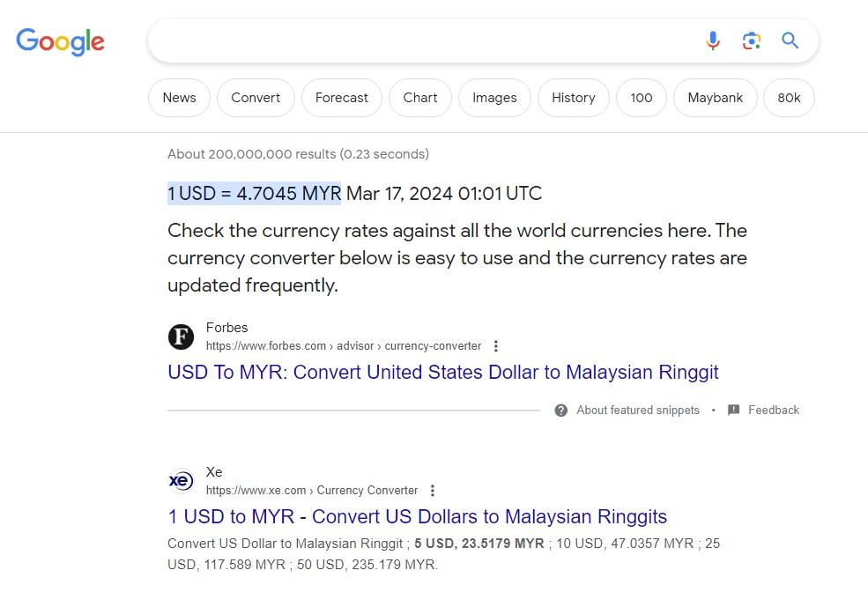Select the 100 filter chip
Viewport: 868px width, 607px height.
[641, 98]
